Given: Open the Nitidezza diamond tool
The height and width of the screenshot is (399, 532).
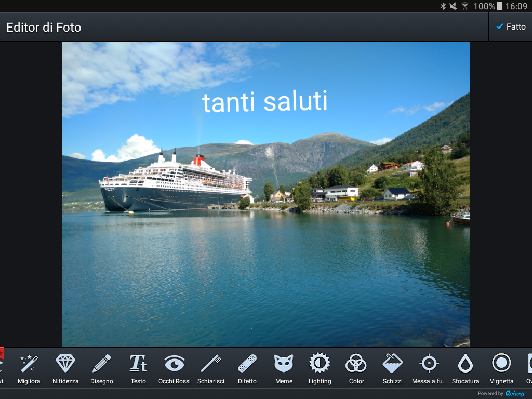Looking at the screenshot, I should point(65,369).
